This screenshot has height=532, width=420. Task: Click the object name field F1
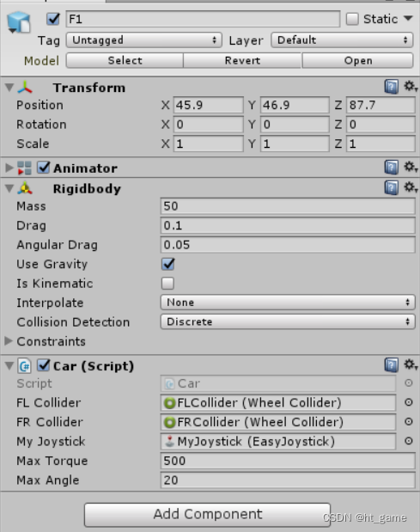coord(203,19)
